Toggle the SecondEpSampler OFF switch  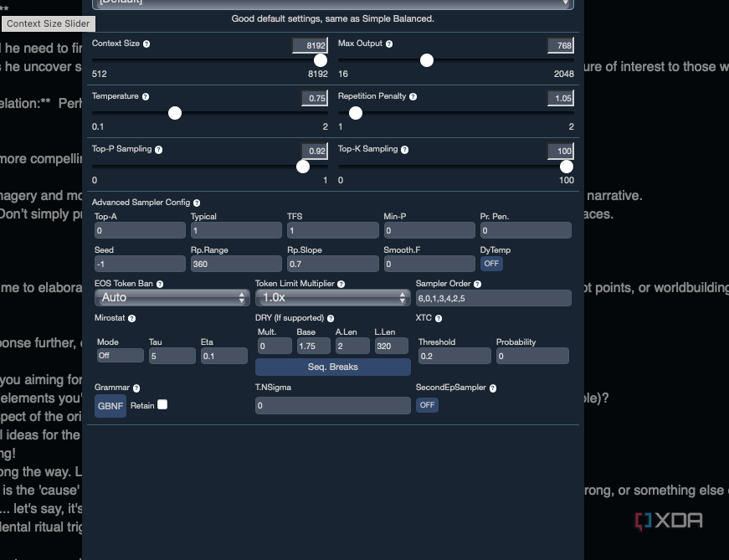pyautogui.click(x=427, y=405)
